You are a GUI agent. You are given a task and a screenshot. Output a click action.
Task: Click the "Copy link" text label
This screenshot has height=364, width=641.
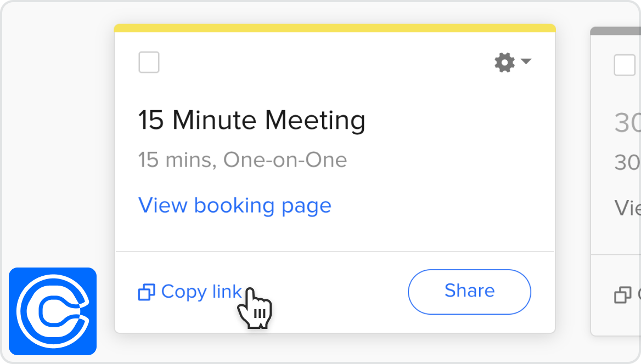click(x=201, y=292)
